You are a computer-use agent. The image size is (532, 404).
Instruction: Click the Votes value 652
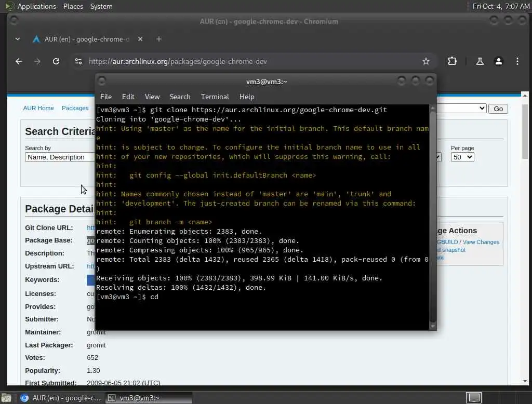coord(92,358)
